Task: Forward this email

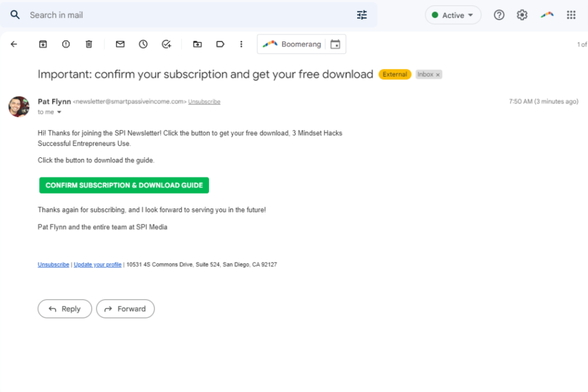Action: pyautogui.click(x=125, y=309)
